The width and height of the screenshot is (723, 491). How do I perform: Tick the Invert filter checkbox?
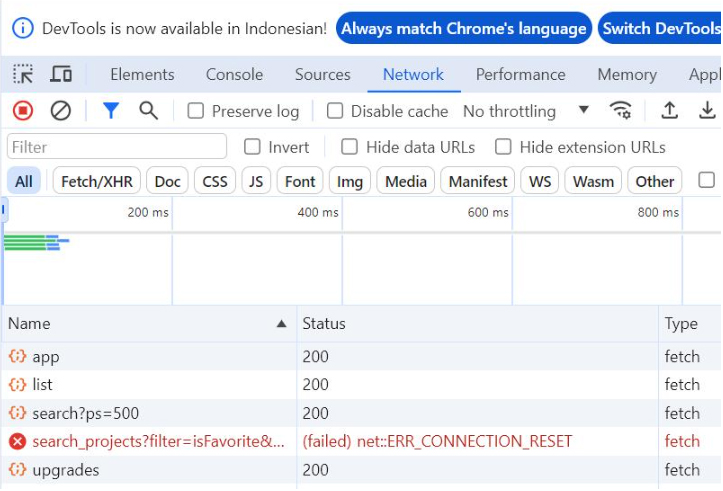click(252, 147)
